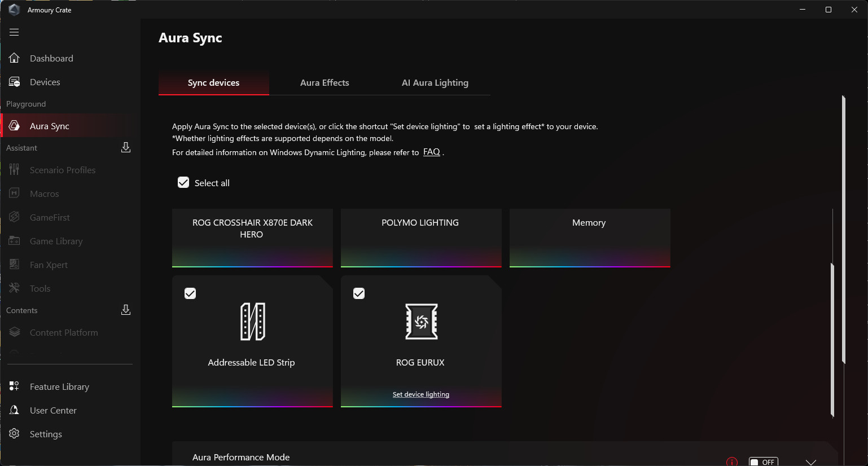Uncheck the Addressable LED Strip checkbox
Screen dimensions: 868x466
click(190, 293)
